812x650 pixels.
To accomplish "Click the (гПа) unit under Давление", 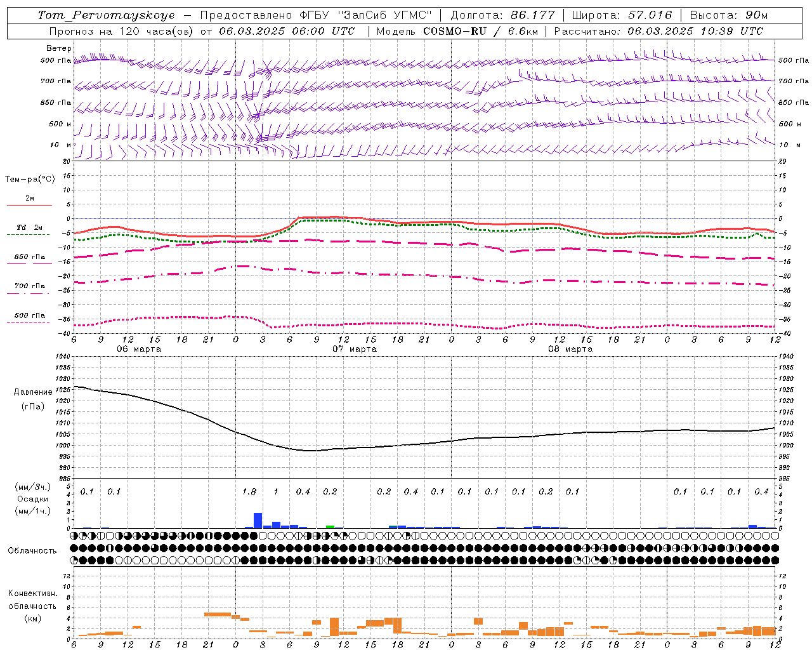I will click(x=33, y=407).
